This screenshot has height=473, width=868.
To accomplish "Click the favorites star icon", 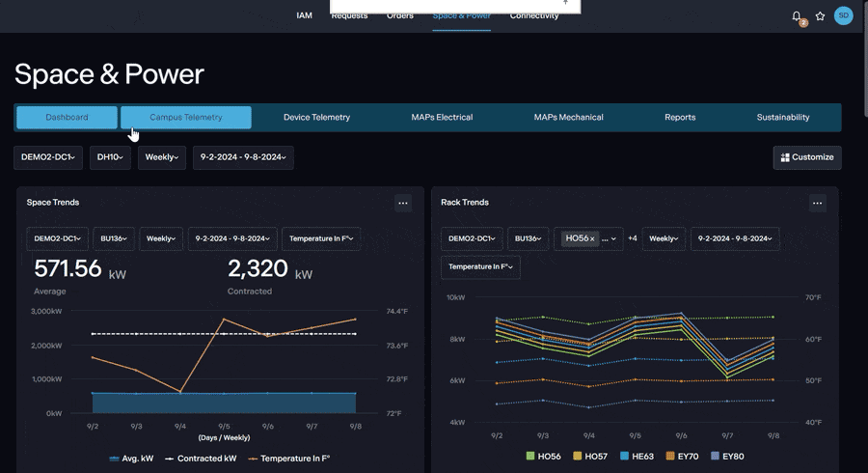I will tap(820, 16).
